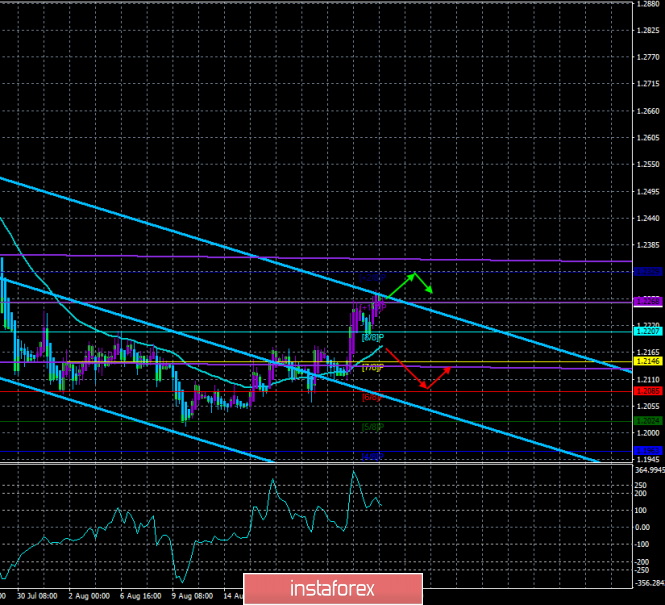Viewport: 665px width, 605px height.
Task: Click the 1.2110 price axis value
Action: click(648, 379)
